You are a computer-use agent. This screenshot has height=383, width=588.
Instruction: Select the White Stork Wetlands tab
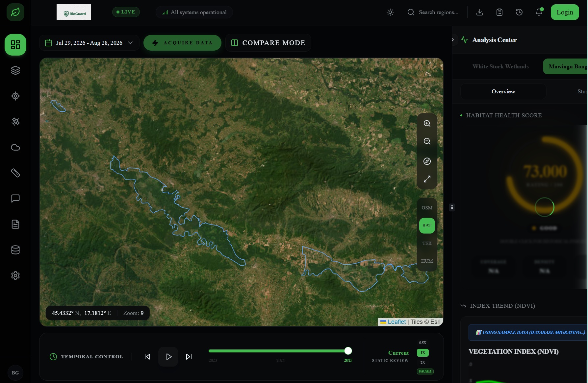(x=501, y=66)
